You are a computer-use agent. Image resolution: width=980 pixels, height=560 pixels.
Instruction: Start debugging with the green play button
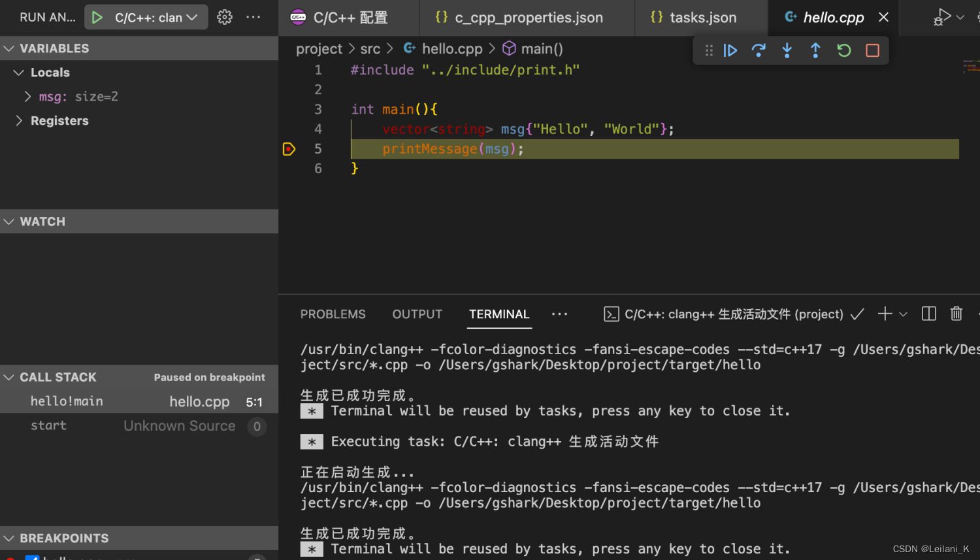tap(97, 18)
